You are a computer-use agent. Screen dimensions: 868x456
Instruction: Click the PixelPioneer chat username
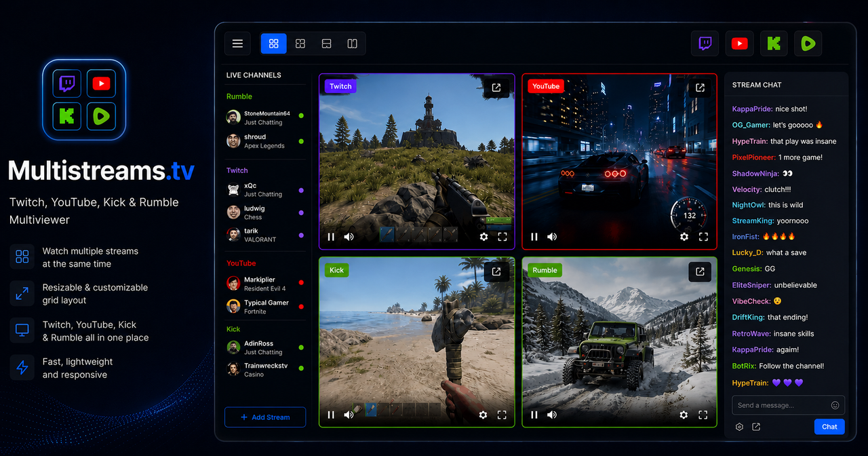click(754, 157)
